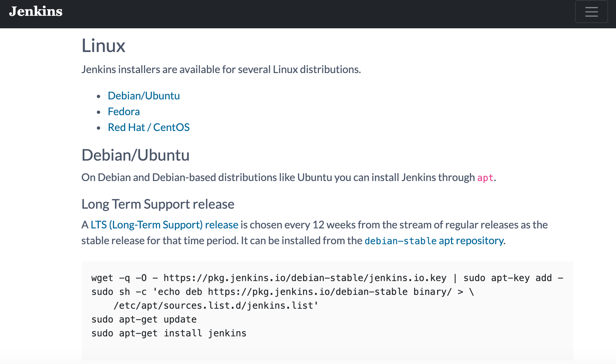This screenshot has width=616, height=364.
Task: Open the hamburger navigation menu
Action: click(x=591, y=12)
